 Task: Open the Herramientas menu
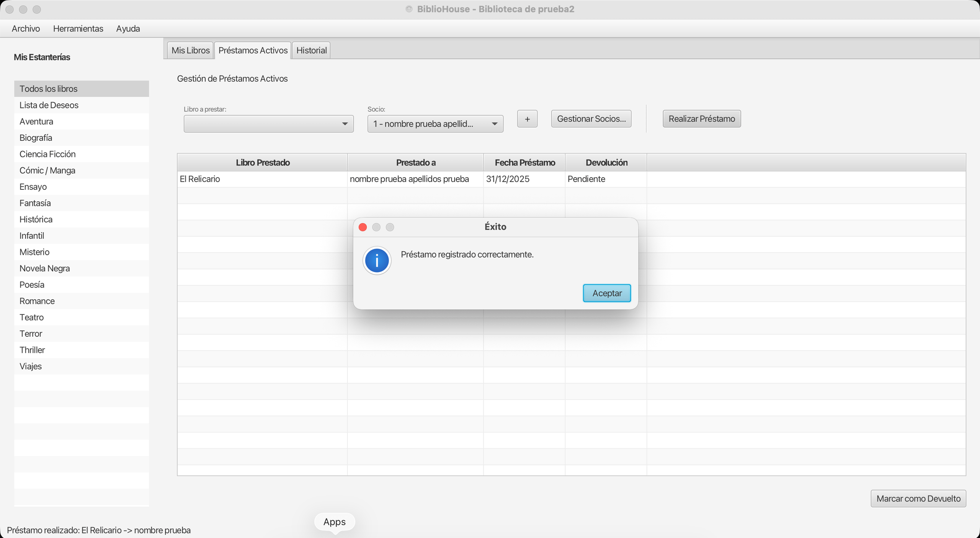(x=78, y=29)
